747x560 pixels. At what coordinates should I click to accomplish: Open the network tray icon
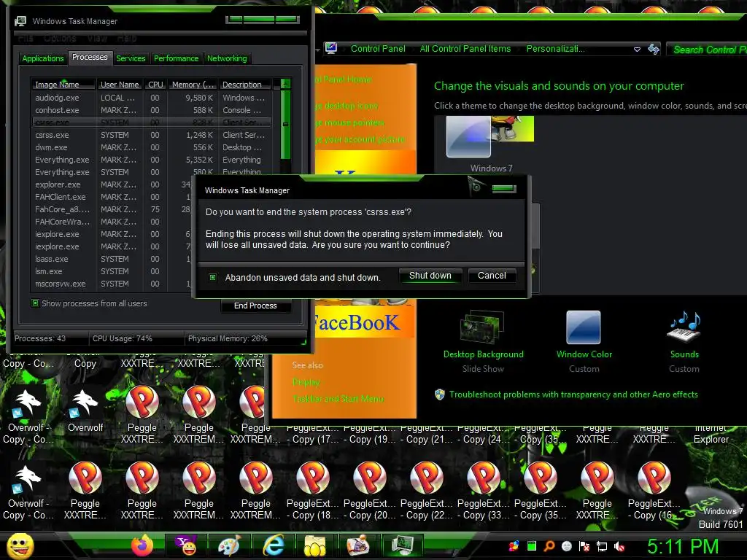[x=602, y=547]
